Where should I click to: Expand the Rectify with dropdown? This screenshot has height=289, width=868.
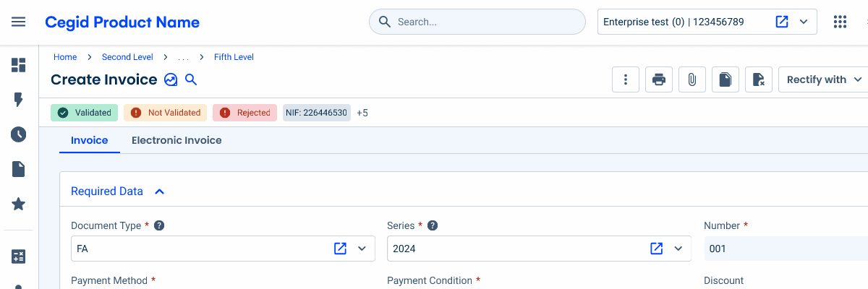[825, 79]
